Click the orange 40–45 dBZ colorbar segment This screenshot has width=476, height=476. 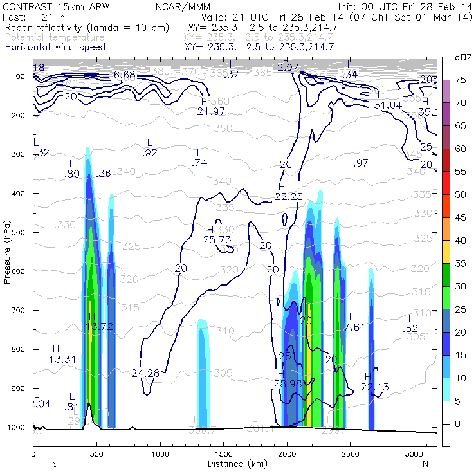click(446, 229)
